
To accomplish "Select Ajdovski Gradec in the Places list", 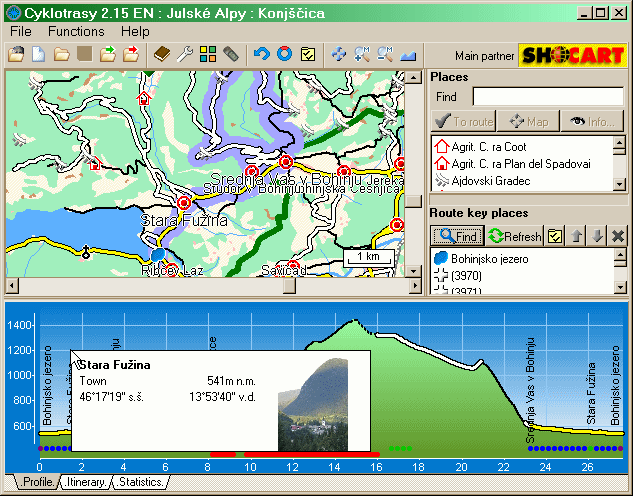I will (490, 181).
